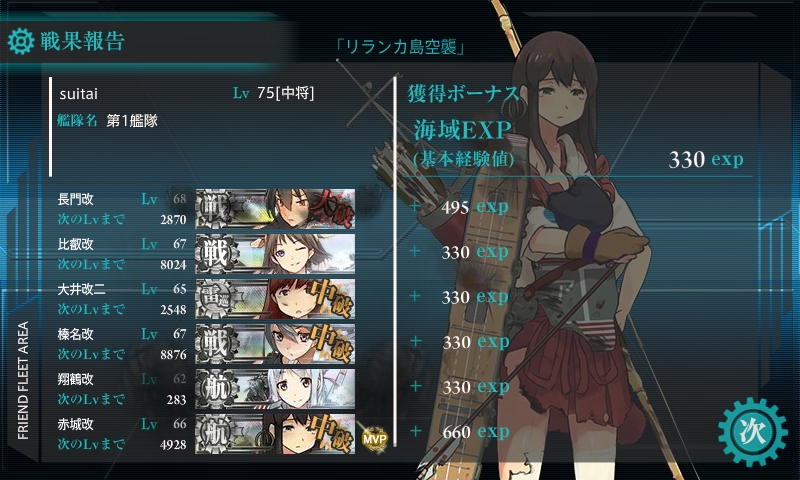Click the 雷巡 type icon on 大井改二's banner

coord(216,298)
